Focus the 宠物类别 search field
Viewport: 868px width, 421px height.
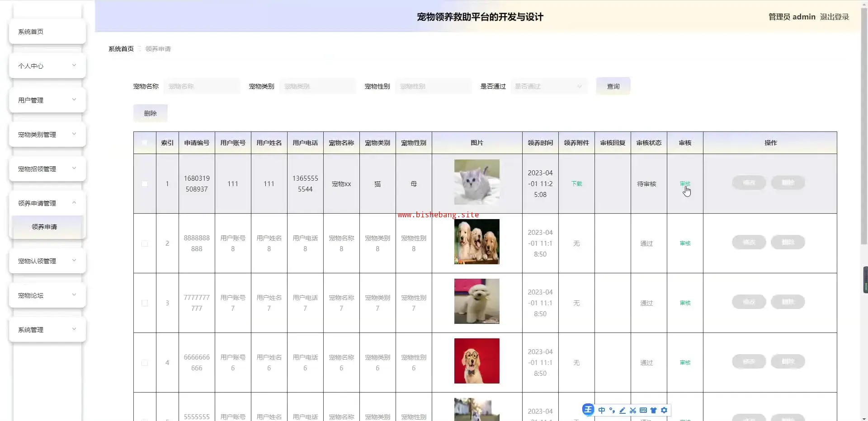coord(317,86)
